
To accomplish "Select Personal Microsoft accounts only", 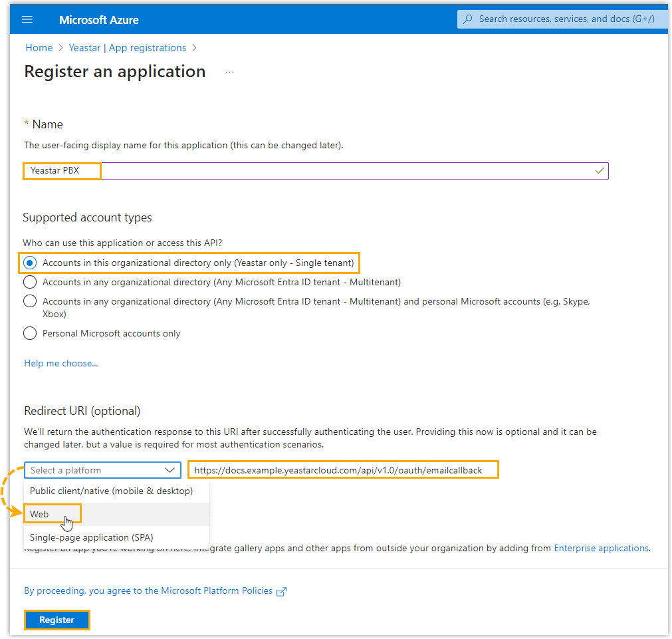I will coord(29,333).
